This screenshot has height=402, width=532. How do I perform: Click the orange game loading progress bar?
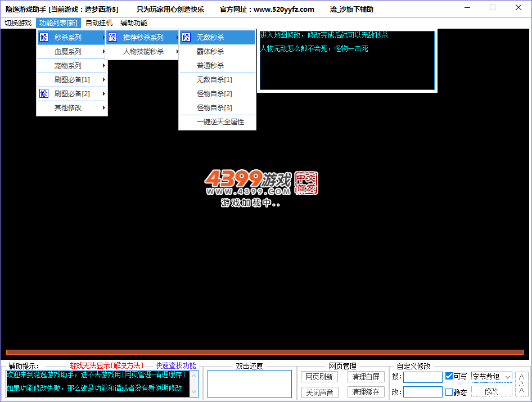click(x=265, y=352)
